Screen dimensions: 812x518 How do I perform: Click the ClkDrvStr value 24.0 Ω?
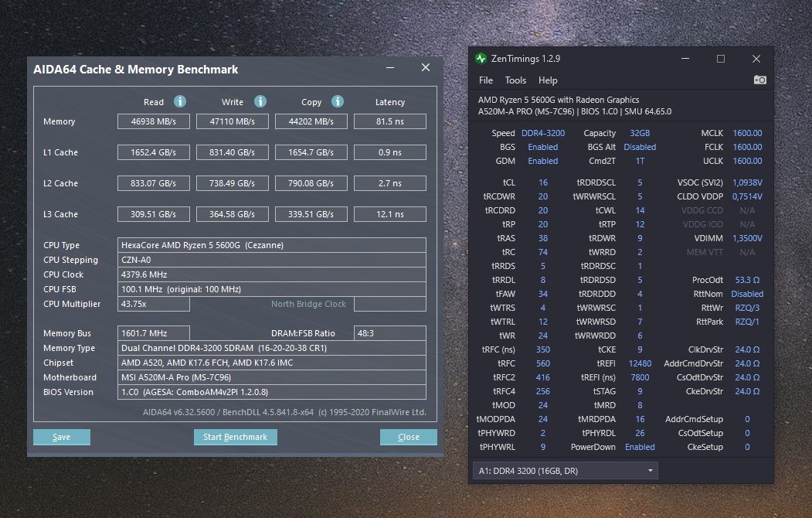click(747, 349)
